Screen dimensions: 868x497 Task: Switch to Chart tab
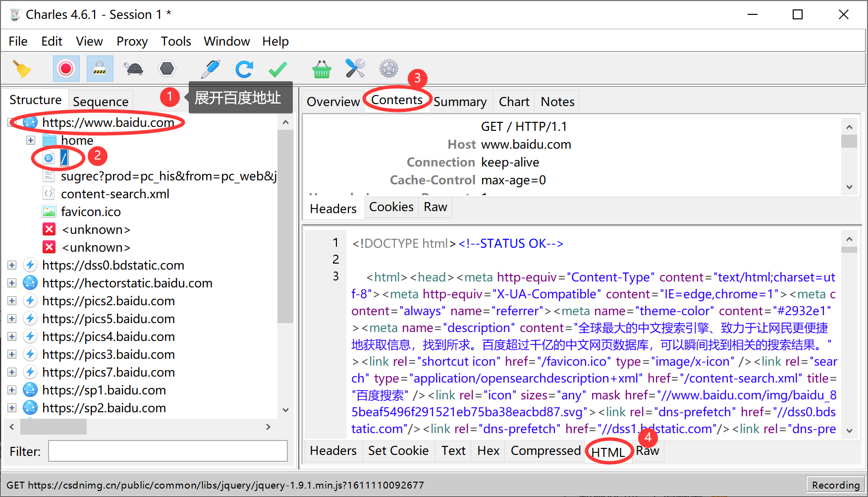[x=514, y=102]
